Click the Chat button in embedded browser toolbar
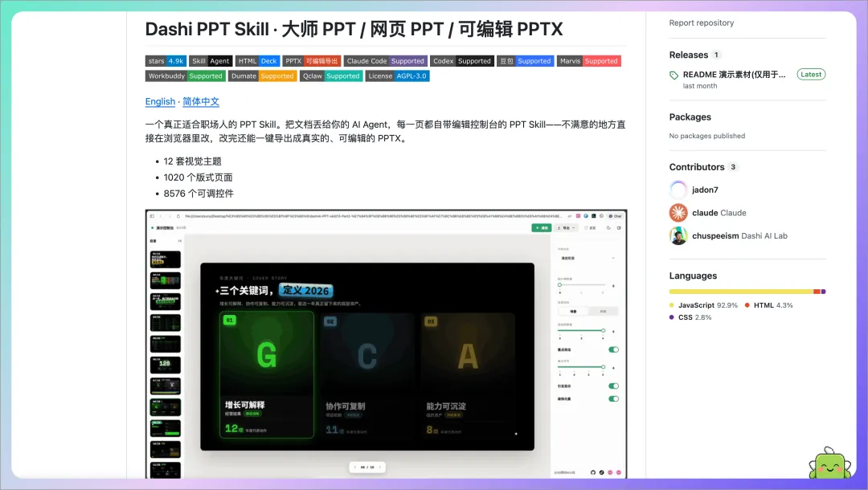The height and width of the screenshot is (490, 868). point(615,216)
